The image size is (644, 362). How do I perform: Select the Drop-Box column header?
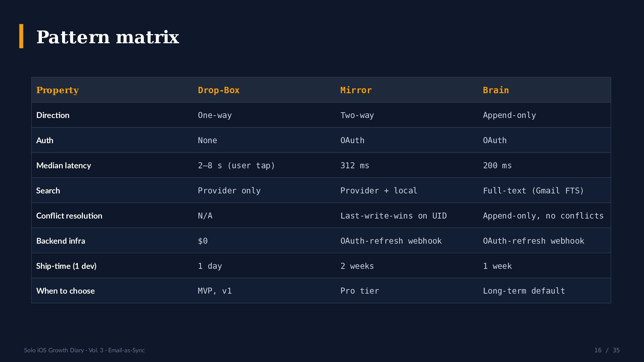coord(219,90)
